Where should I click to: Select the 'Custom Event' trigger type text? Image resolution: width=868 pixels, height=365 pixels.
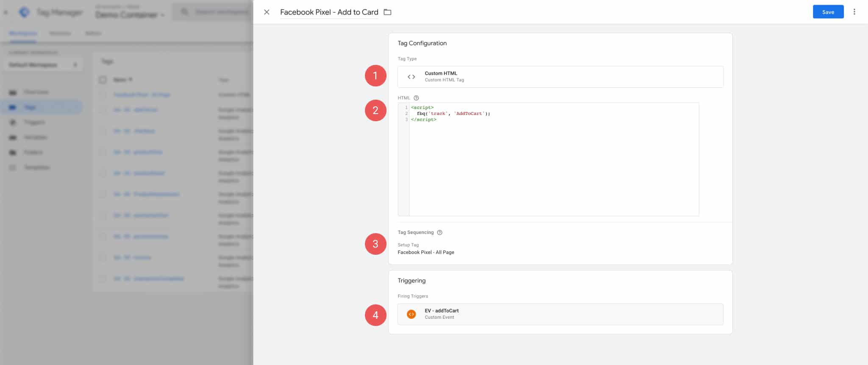click(439, 317)
